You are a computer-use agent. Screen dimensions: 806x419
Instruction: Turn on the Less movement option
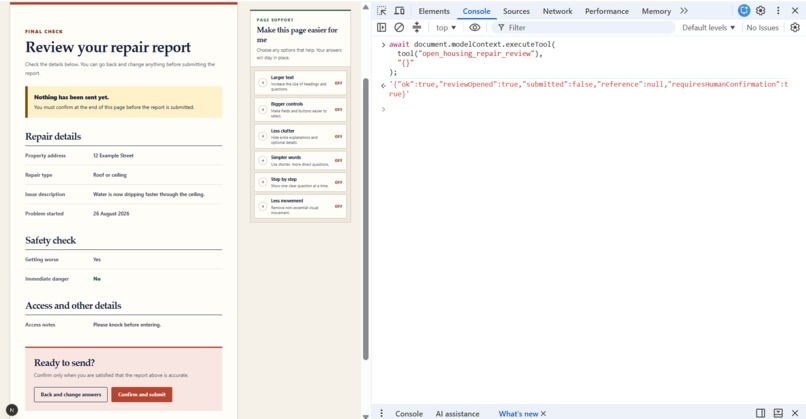300,206
